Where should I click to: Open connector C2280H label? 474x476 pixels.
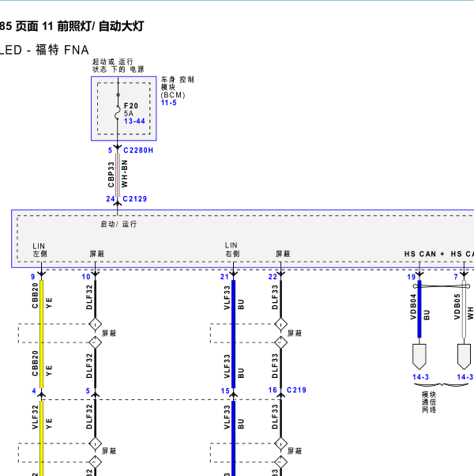(x=138, y=150)
